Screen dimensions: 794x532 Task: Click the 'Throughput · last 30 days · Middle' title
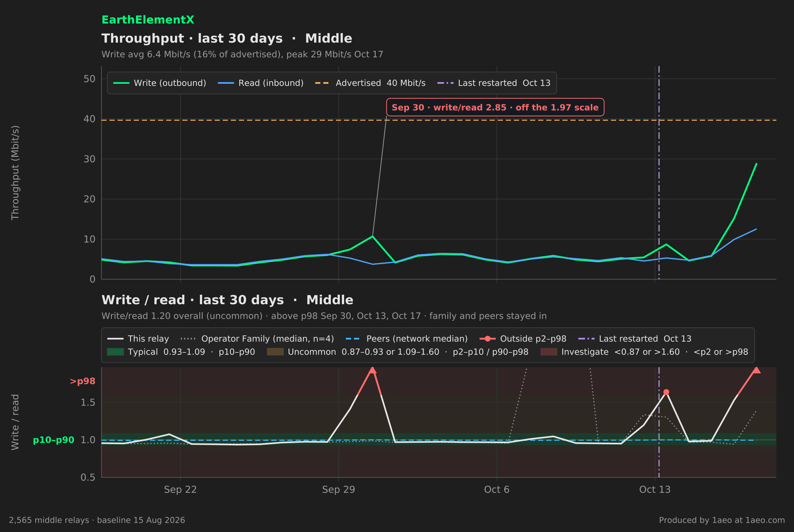point(227,39)
